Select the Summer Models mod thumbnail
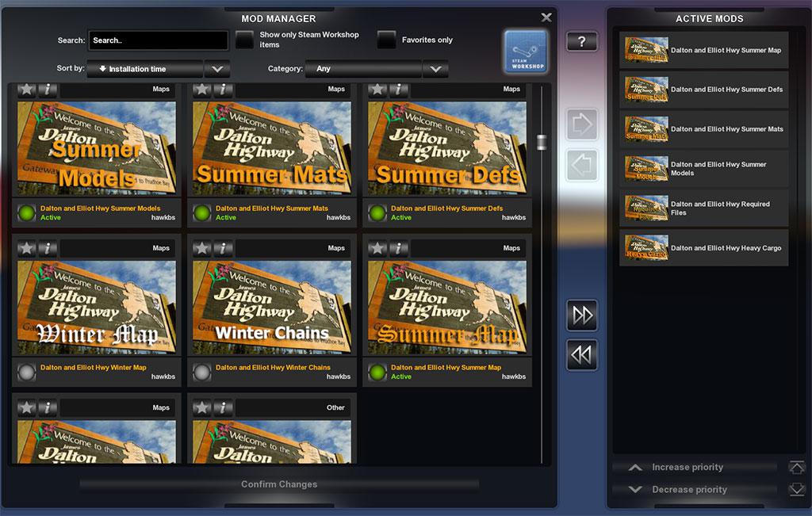812x516 pixels. (97, 148)
